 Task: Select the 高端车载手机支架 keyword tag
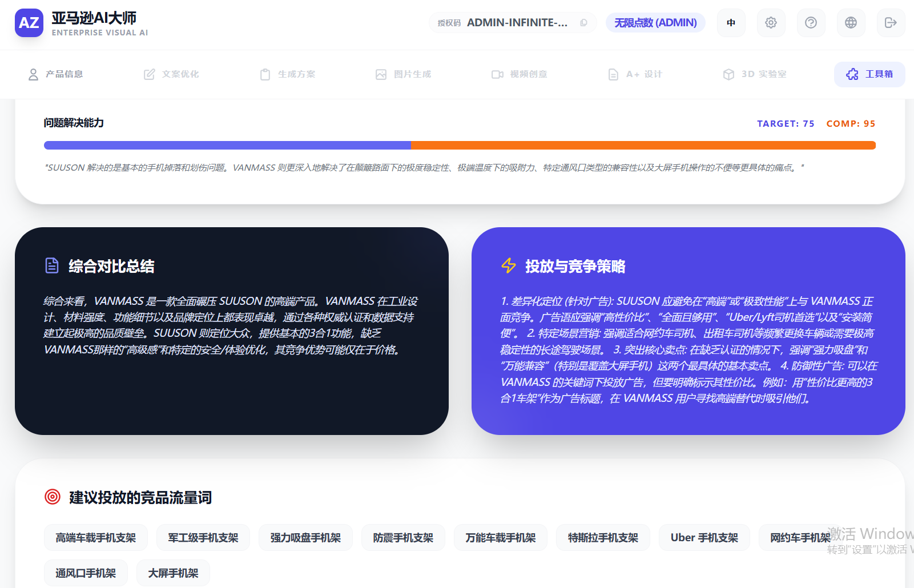tap(96, 538)
